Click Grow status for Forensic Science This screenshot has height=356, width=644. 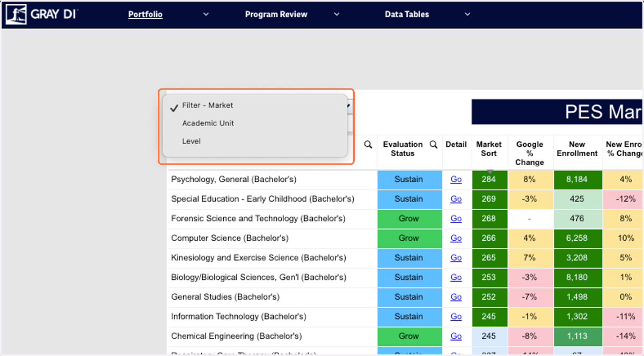tap(409, 219)
